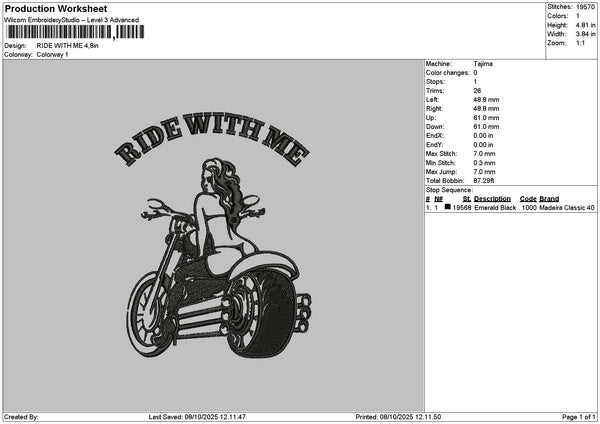Image resolution: width=600 pixels, height=424 pixels.
Task: Click the 'RIDE WITH ME' embroidered lettering
Action: 212,139
